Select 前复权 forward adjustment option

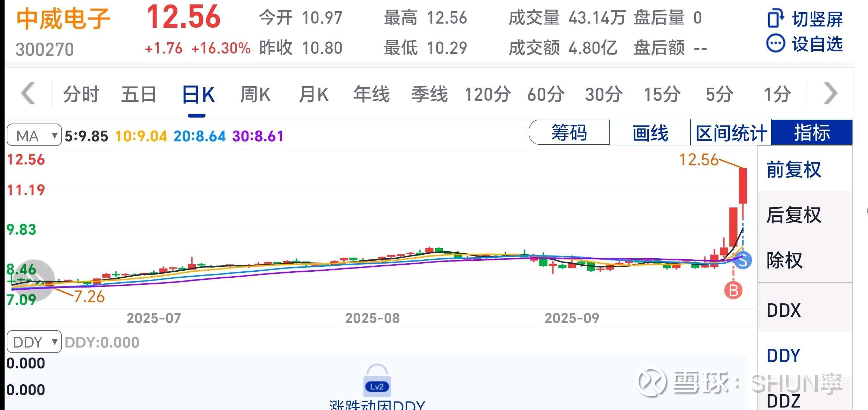tap(794, 170)
